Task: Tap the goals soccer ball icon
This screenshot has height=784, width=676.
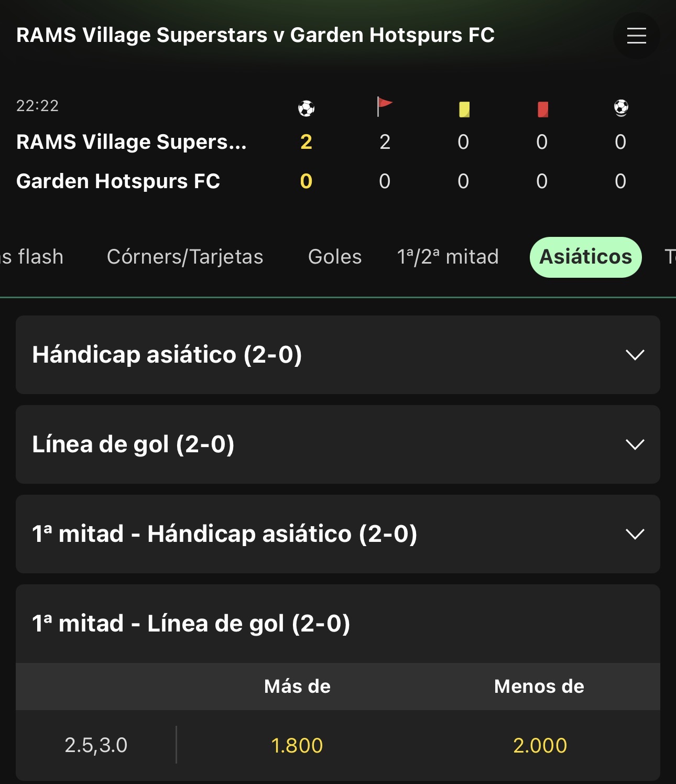Action: pos(306,108)
